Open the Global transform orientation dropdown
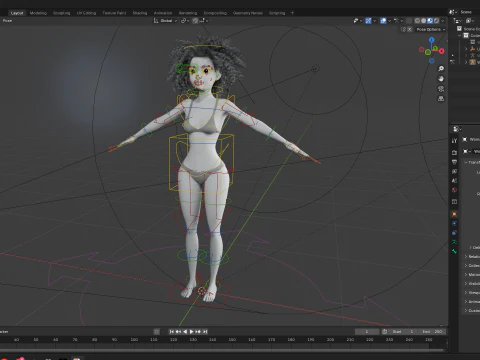480x360 pixels. (x=165, y=21)
